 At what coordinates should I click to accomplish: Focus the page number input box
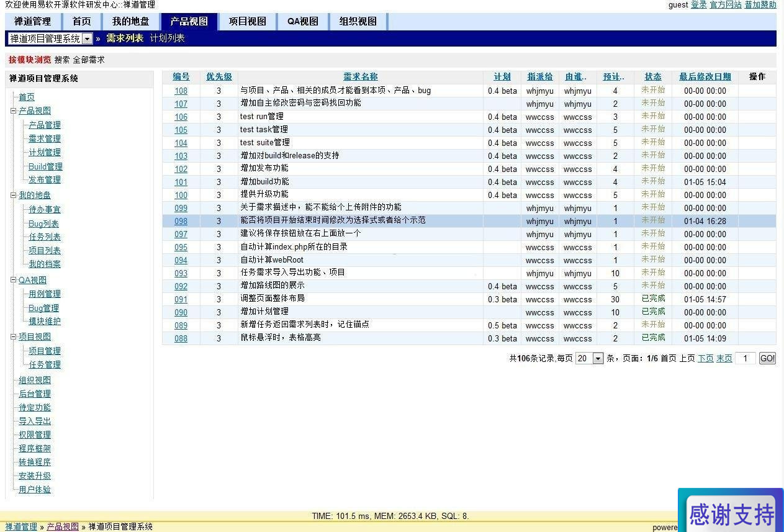point(746,358)
